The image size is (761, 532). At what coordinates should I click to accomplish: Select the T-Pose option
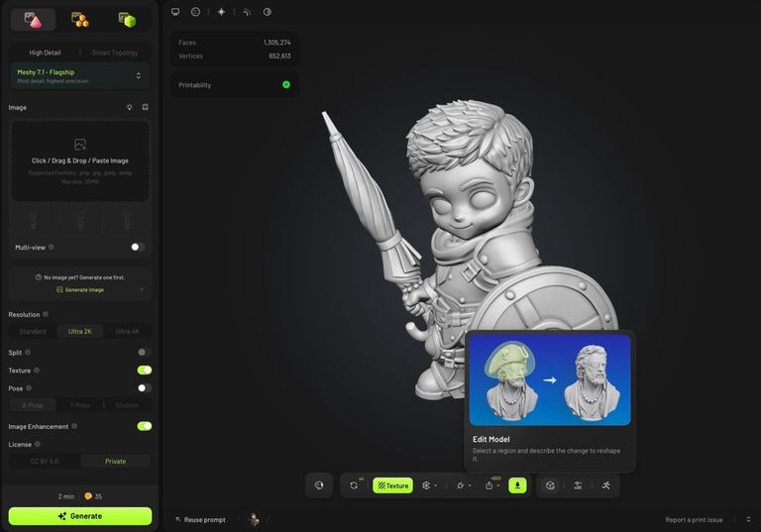coord(80,405)
